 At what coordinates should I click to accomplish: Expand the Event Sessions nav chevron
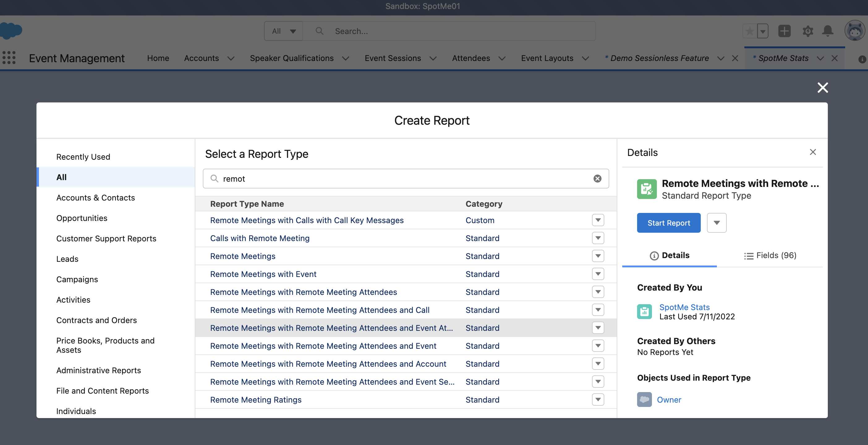[x=433, y=58]
